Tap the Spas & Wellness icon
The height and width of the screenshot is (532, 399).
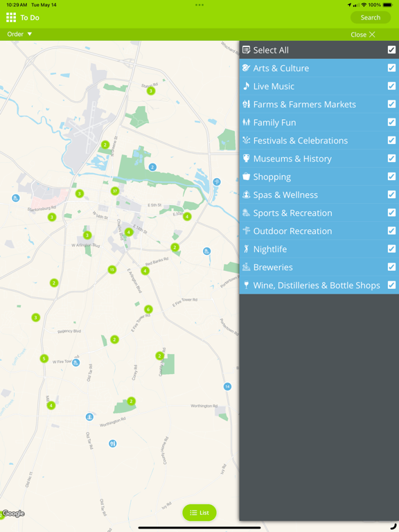click(247, 195)
